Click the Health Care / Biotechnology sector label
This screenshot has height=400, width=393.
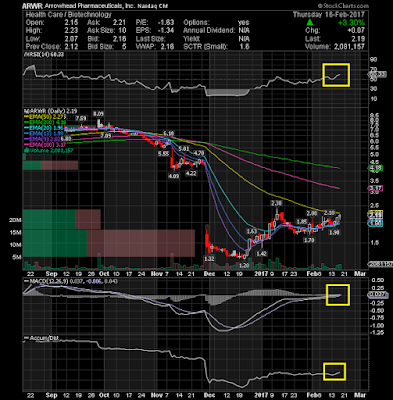[x=68, y=15]
